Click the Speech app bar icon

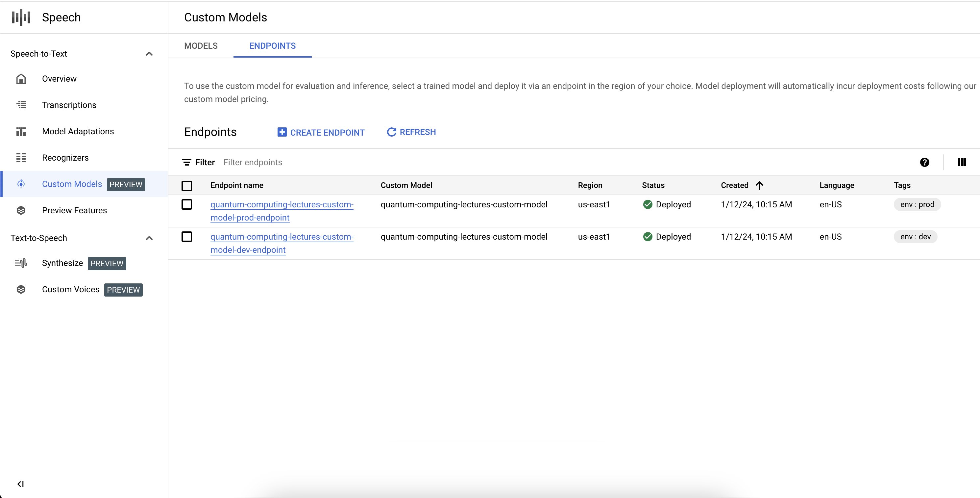point(23,17)
